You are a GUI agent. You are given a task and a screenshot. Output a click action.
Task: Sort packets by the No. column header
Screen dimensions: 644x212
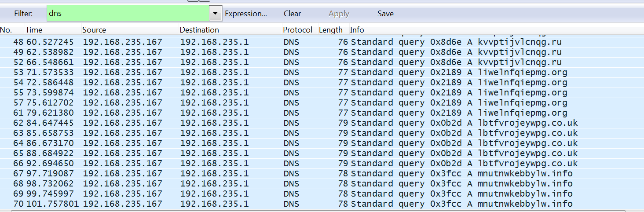click(x=6, y=30)
